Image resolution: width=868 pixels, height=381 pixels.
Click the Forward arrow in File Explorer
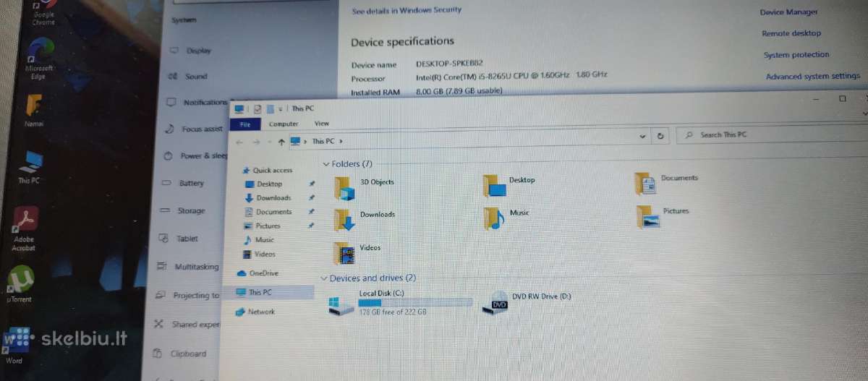pyautogui.click(x=255, y=142)
